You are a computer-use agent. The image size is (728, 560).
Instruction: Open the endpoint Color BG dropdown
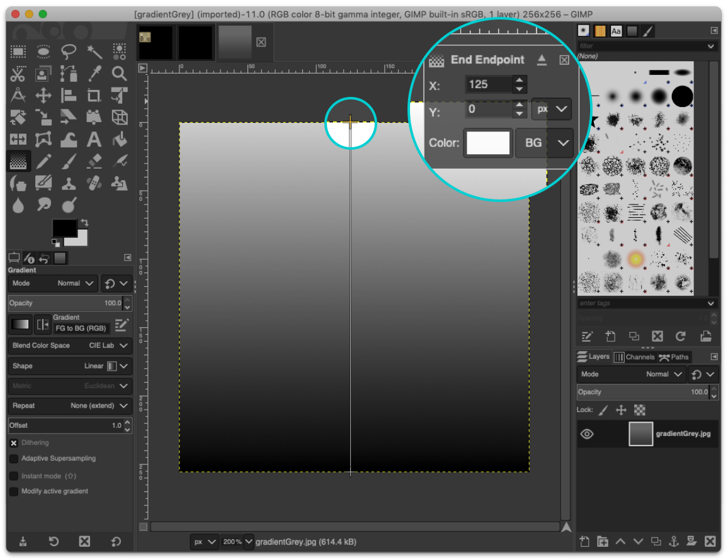[544, 143]
